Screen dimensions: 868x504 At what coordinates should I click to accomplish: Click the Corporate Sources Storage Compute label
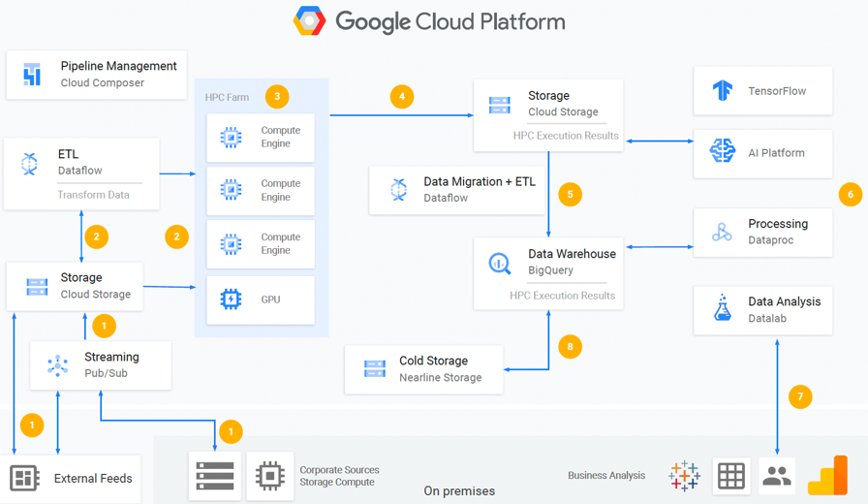pyautogui.click(x=339, y=476)
